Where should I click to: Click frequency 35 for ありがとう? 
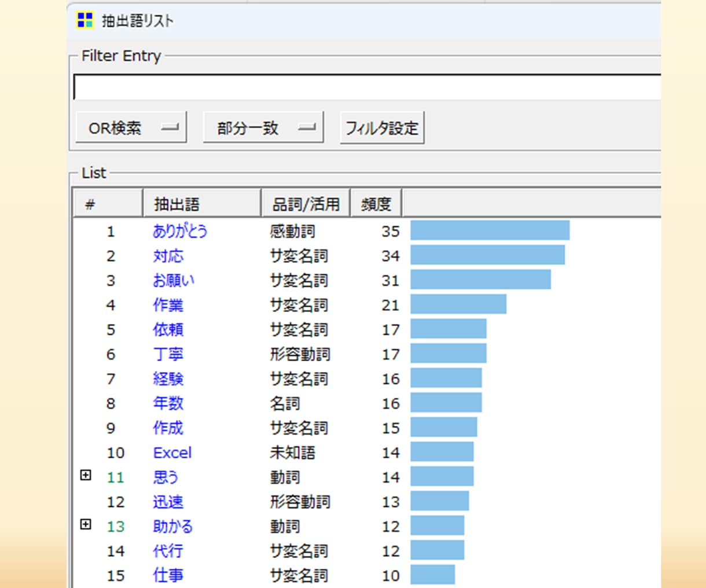(x=391, y=231)
